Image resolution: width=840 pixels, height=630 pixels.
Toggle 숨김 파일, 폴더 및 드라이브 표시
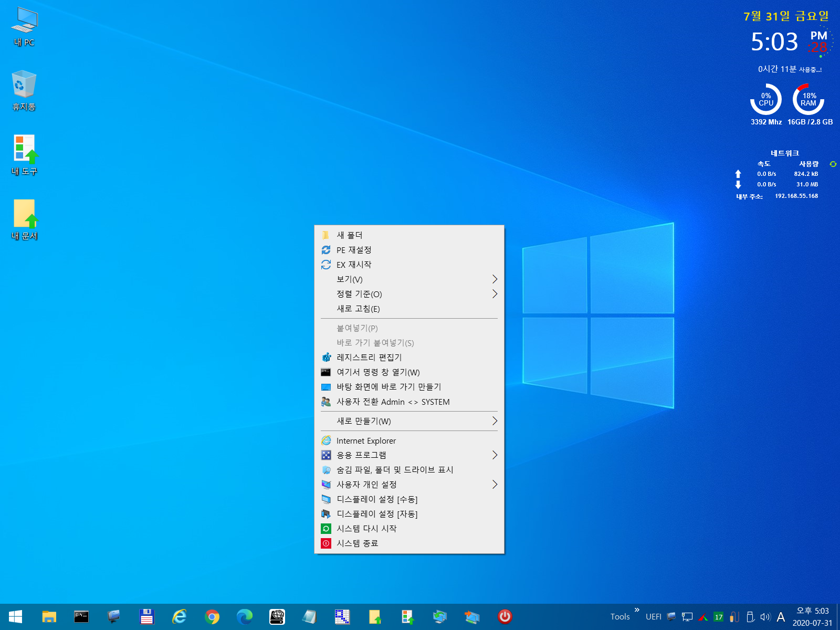point(409,470)
